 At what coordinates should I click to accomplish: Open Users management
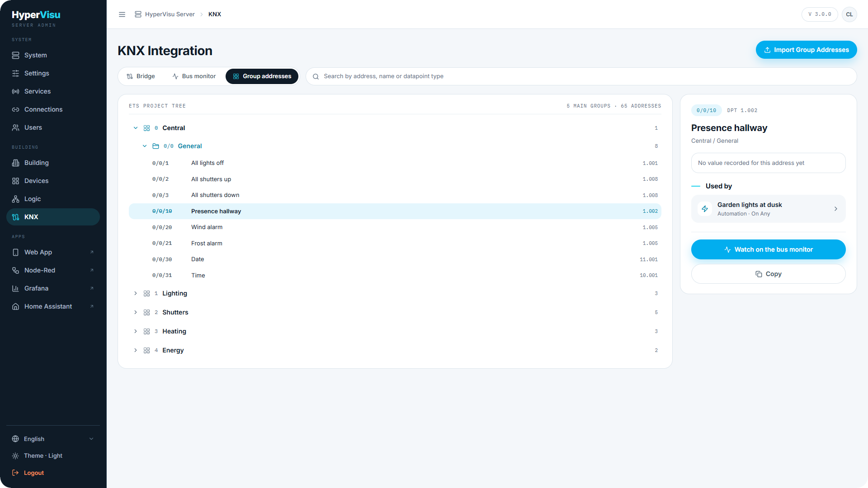[x=53, y=127]
